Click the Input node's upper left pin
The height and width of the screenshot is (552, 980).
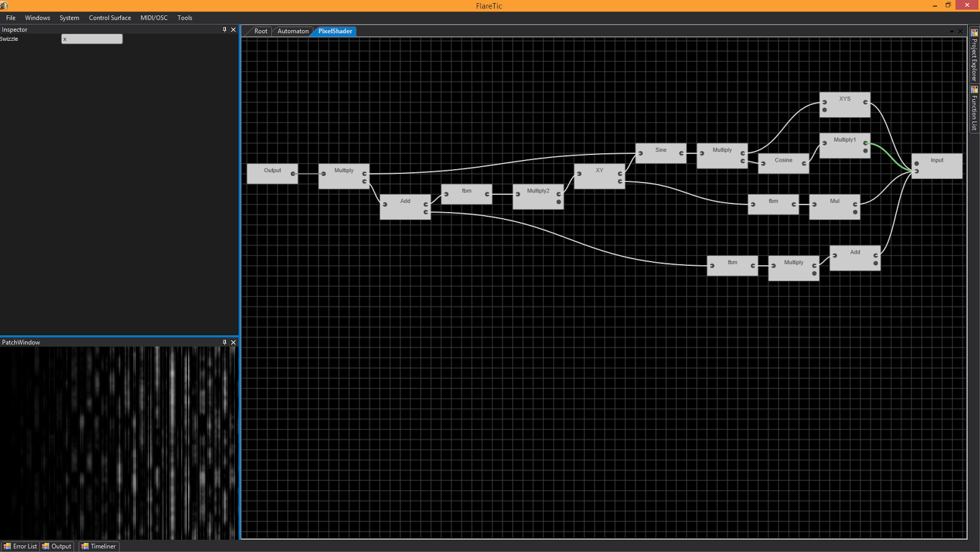coord(916,164)
